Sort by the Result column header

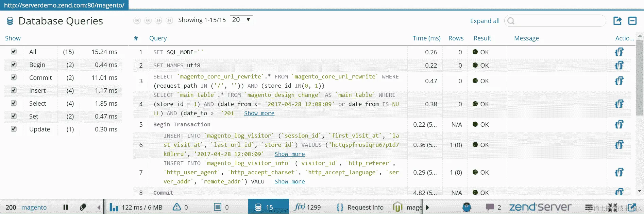(x=482, y=38)
